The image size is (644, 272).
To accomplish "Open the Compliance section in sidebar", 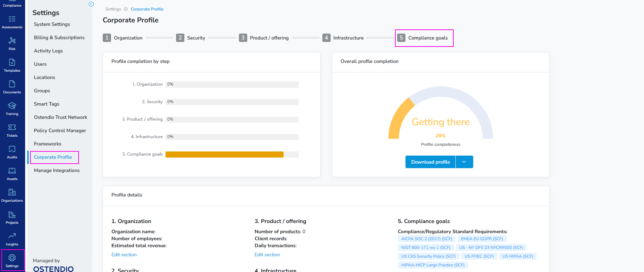I will (x=12, y=4).
